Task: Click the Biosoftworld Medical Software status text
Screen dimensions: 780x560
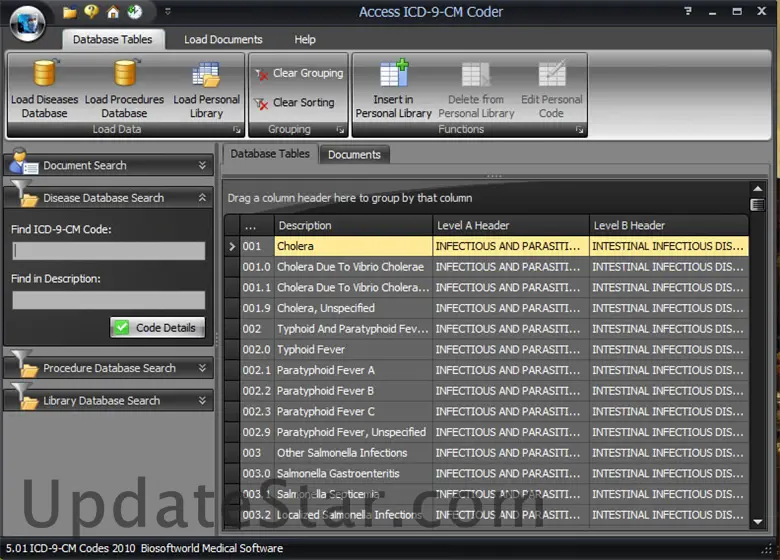Action: click(211, 548)
